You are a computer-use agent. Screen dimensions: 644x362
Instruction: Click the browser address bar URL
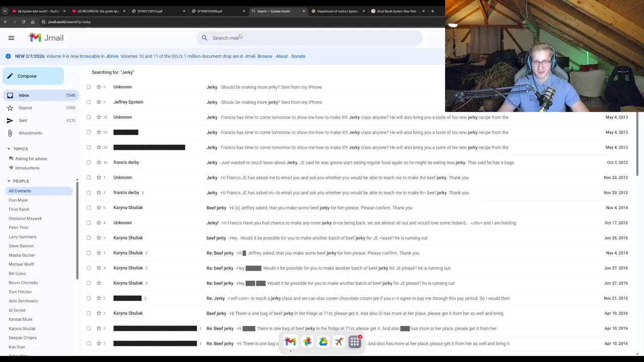click(x=69, y=22)
